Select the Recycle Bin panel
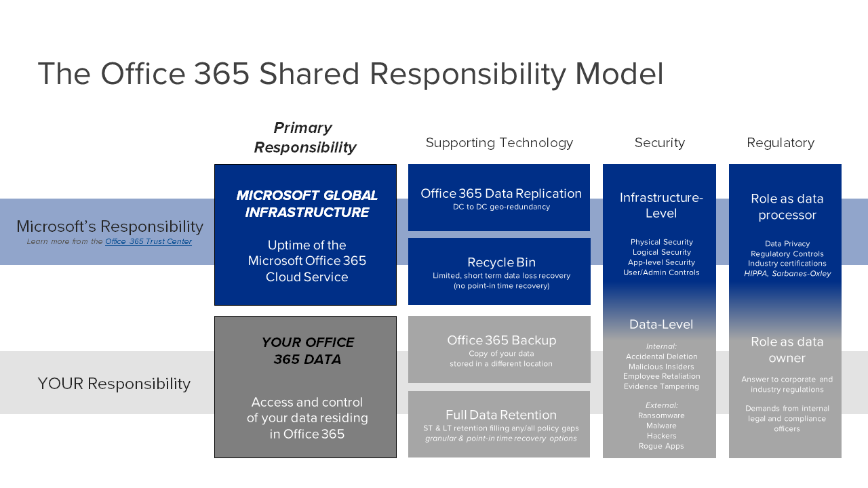This screenshot has width=868, height=488. 499,271
